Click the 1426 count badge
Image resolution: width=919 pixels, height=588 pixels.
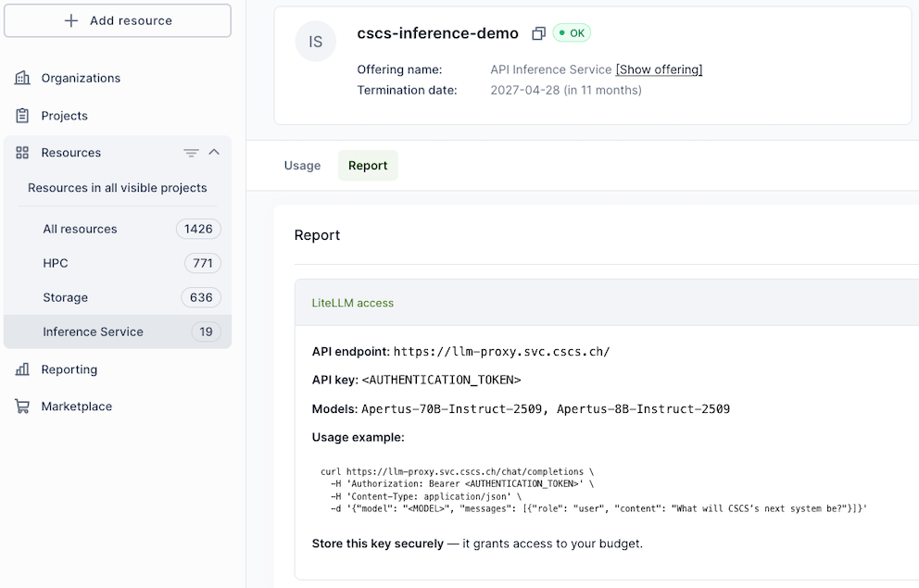pyautogui.click(x=198, y=229)
